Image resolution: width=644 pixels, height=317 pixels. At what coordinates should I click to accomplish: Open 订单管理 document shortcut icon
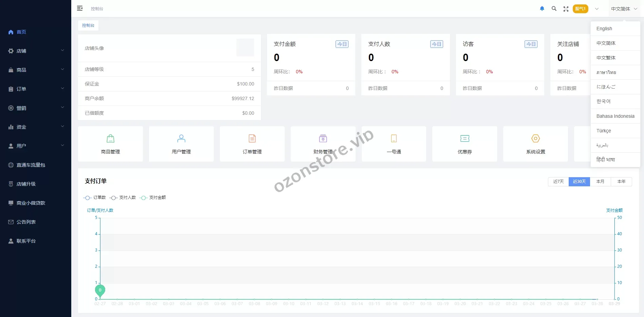[x=252, y=138]
